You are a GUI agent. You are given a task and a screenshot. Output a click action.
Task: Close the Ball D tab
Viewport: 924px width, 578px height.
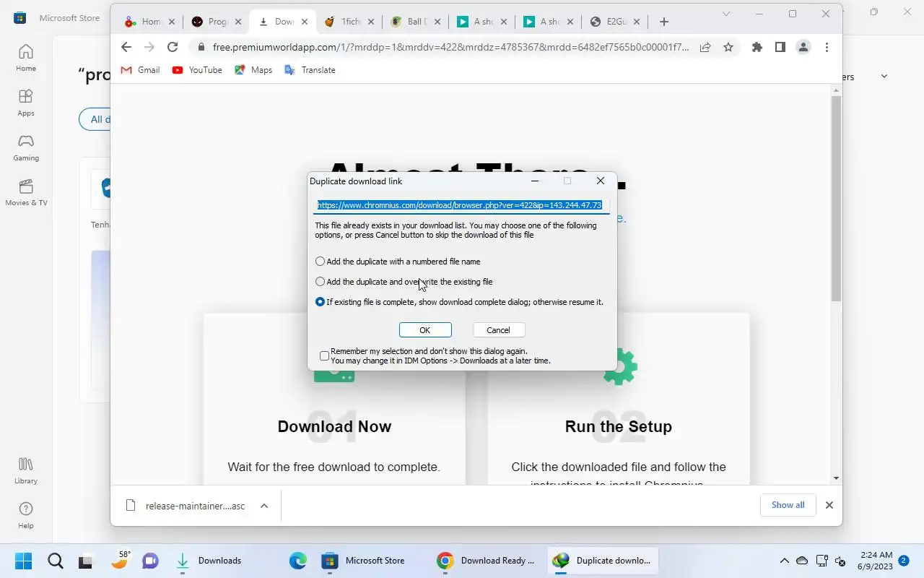437,22
